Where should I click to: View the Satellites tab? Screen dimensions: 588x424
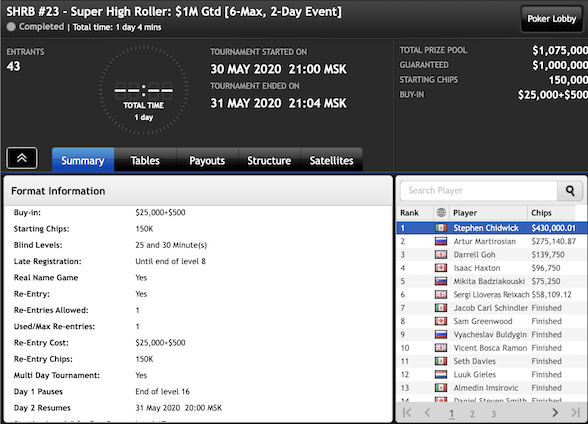(331, 160)
